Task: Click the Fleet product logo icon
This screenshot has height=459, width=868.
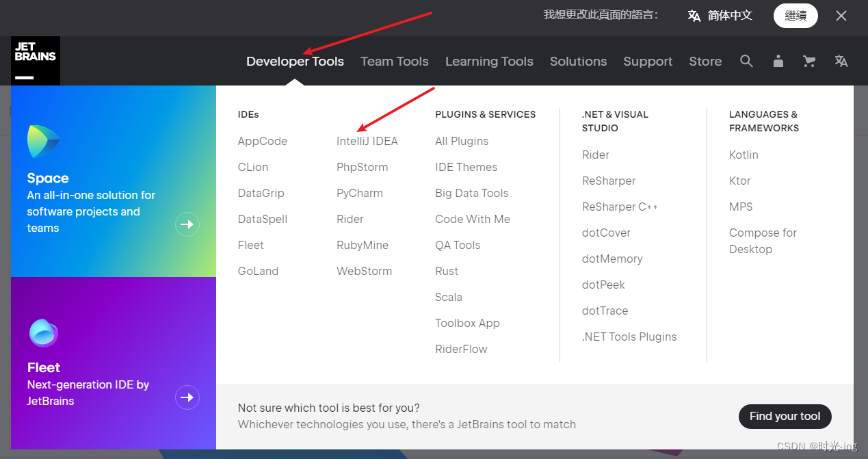Action: click(44, 334)
